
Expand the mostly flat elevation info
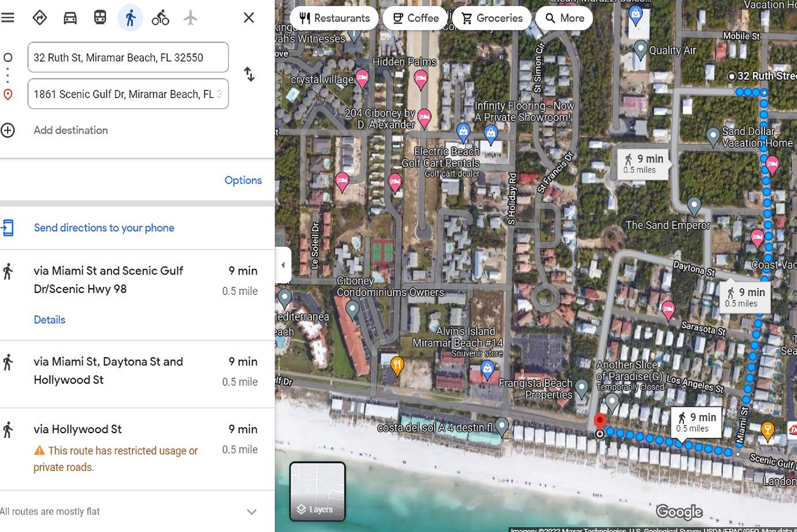click(x=251, y=512)
